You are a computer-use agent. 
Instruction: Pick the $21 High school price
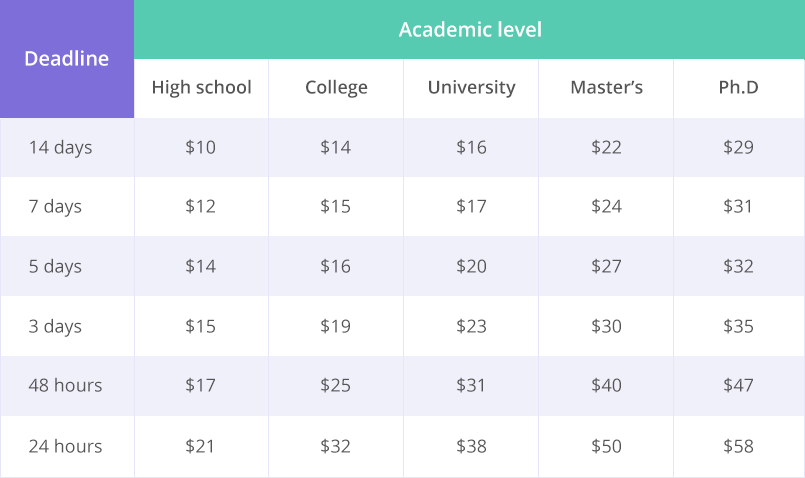tap(200, 446)
